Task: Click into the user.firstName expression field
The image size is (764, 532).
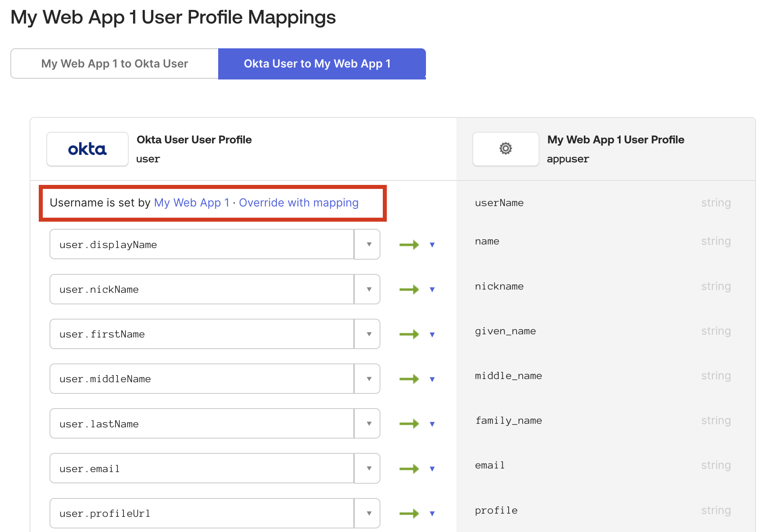Action: point(202,333)
